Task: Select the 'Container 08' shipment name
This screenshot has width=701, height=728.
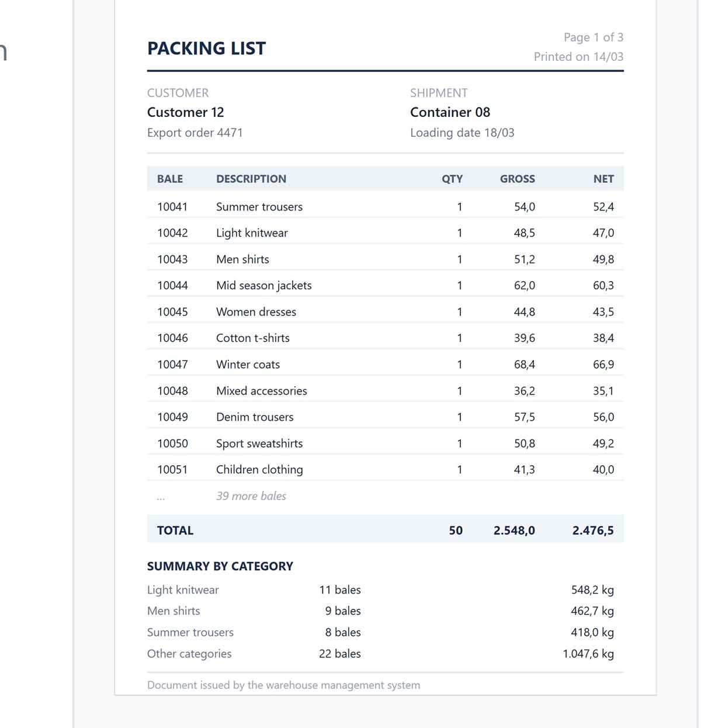Action: (450, 112)
